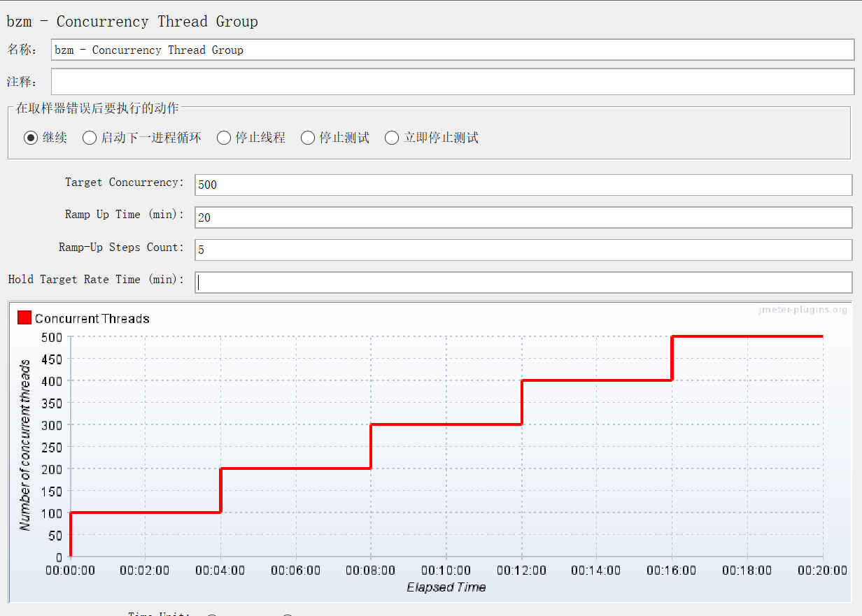The height and width of the screenshot is (616, 862).
Task: Select the 立即停止测试 radio option
Action: point(432,138)
